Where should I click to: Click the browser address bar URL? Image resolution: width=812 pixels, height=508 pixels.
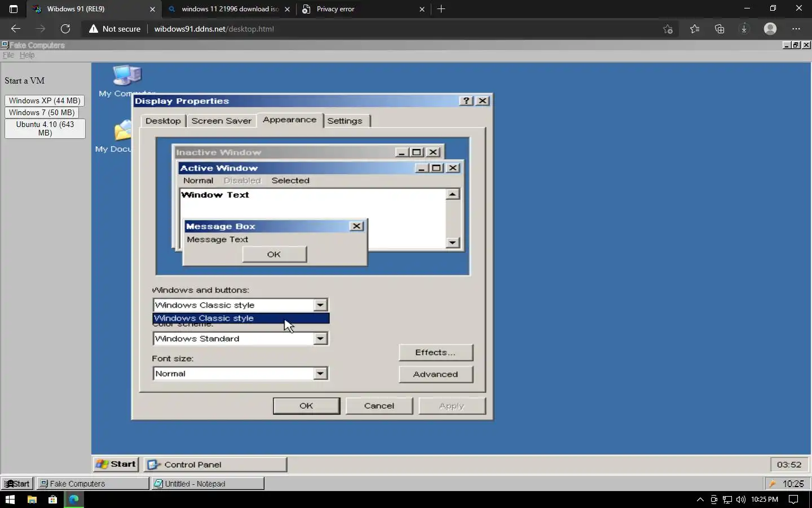(x=214, y=29)
